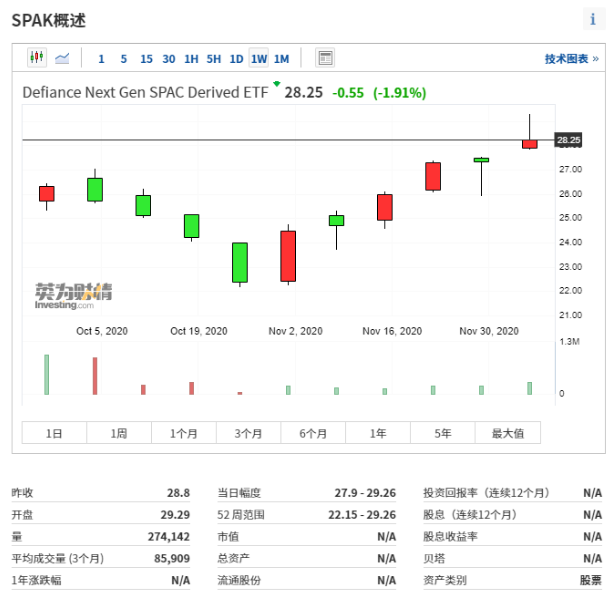Select the 1W interval

click(259, 58)
